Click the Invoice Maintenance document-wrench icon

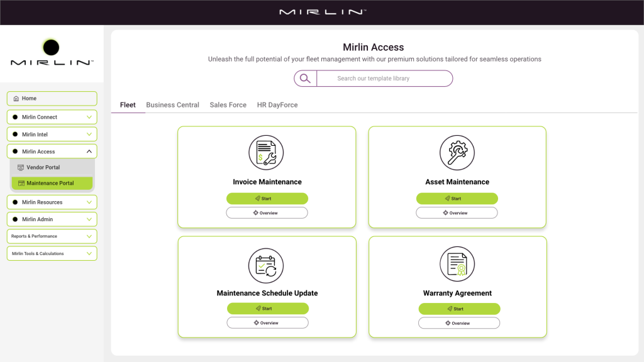click(x=267, y=153)
